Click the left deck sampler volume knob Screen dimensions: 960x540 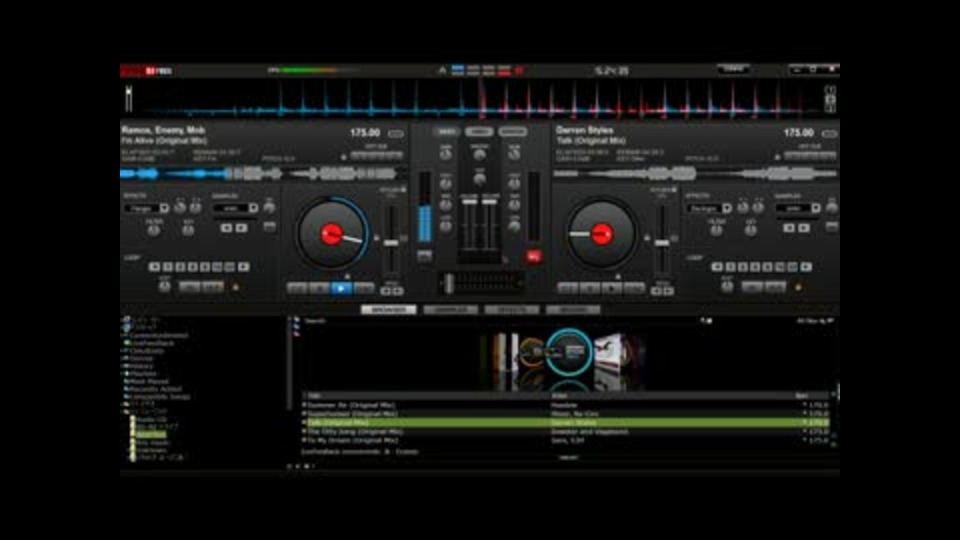[269, 208]
